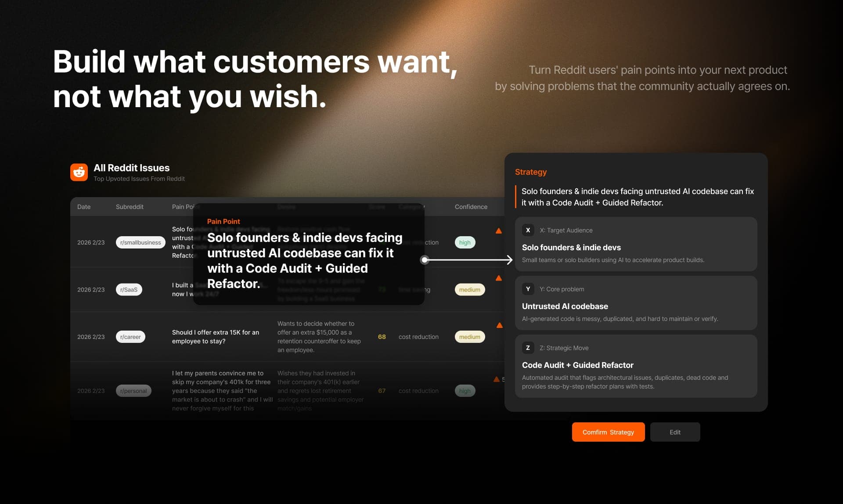Click upvote triangle in r/SaaS row
Viewport: 843px width, 504px height.
(499, 278)
